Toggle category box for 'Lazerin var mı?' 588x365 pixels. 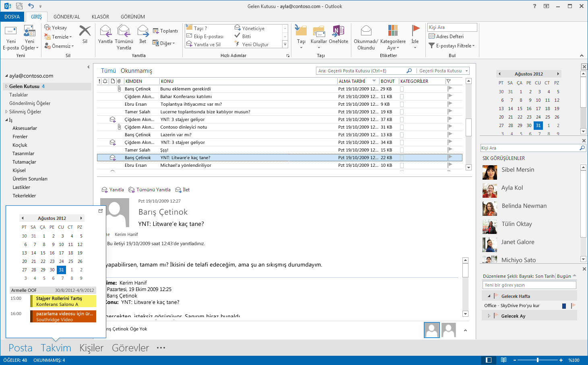click(x=402, y=135)
